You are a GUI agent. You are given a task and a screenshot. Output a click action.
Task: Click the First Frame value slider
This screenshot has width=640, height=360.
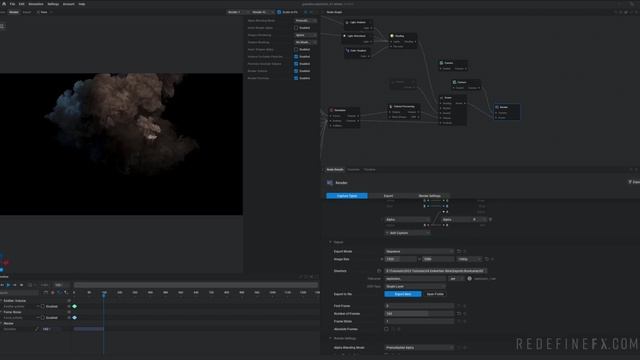(419, 306)
